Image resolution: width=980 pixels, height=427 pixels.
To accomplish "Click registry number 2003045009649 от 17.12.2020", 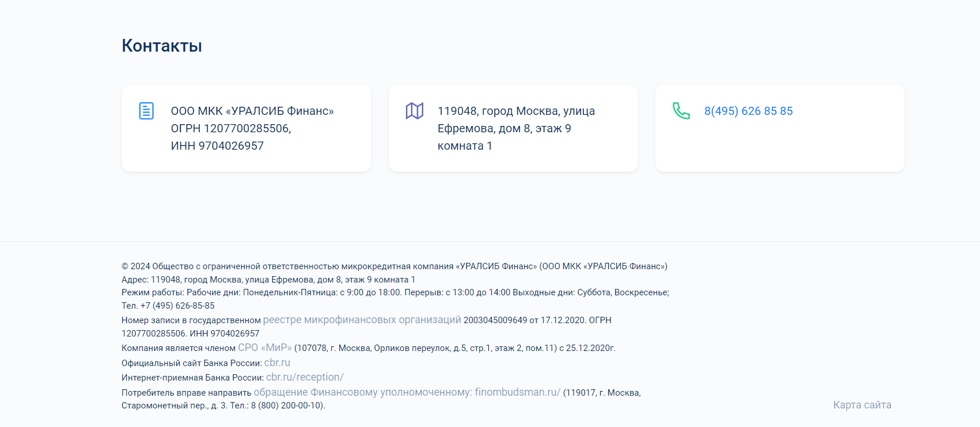I will (x=525, y=320).
